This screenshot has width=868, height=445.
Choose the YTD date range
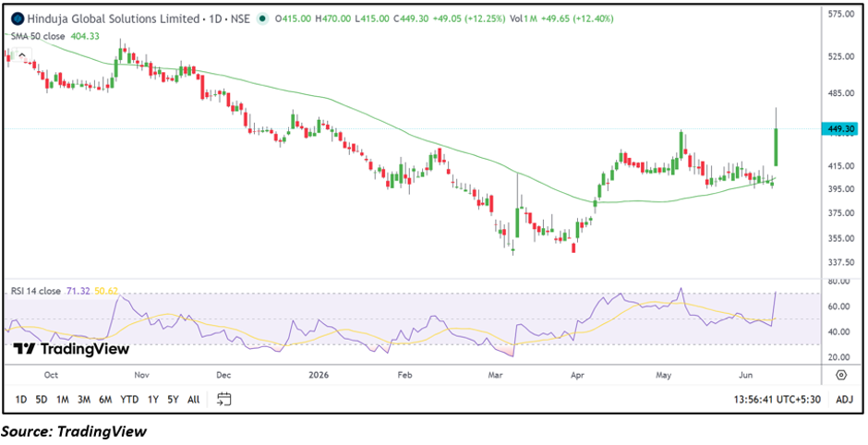(x=129, y=399)
